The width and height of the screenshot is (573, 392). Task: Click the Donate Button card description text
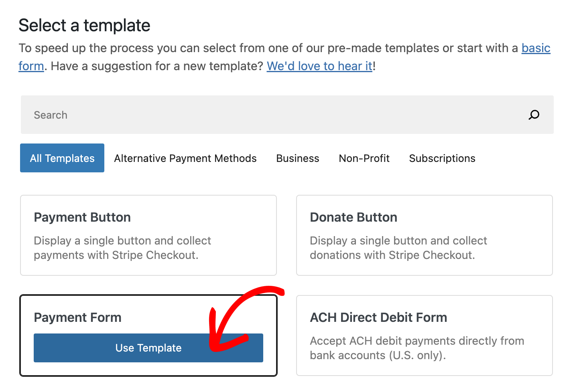coord(398,248)
